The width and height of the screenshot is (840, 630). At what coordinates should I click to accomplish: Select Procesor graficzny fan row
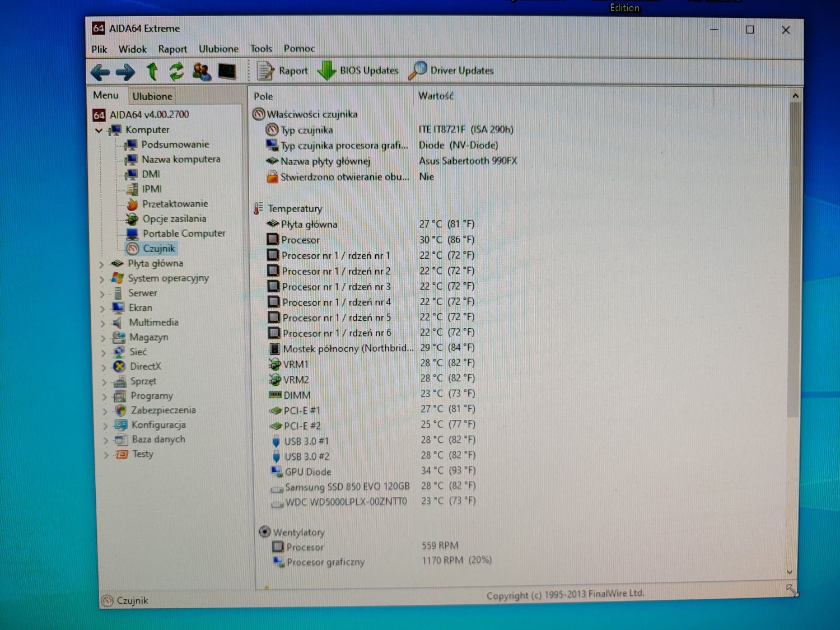click(382, 561)
